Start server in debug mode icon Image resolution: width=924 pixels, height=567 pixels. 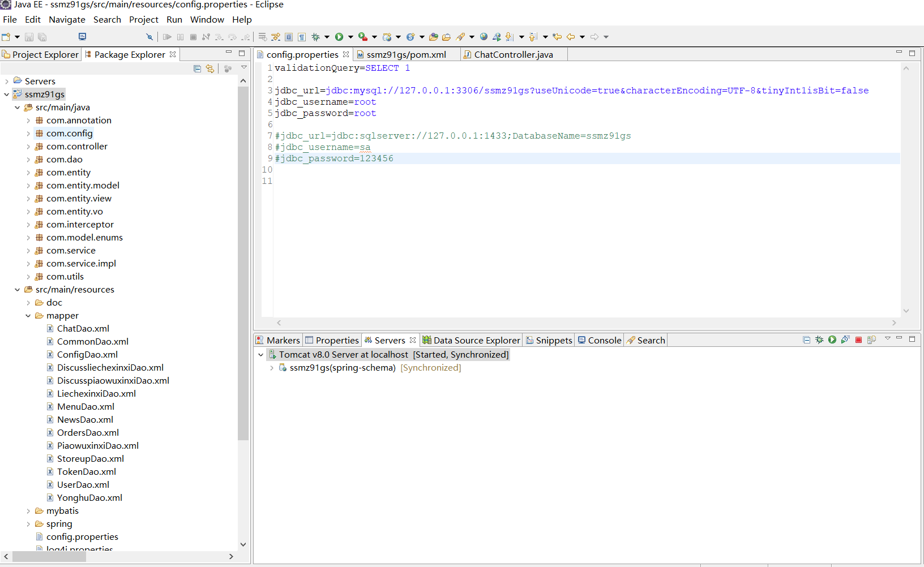click(x=819, y=340)
